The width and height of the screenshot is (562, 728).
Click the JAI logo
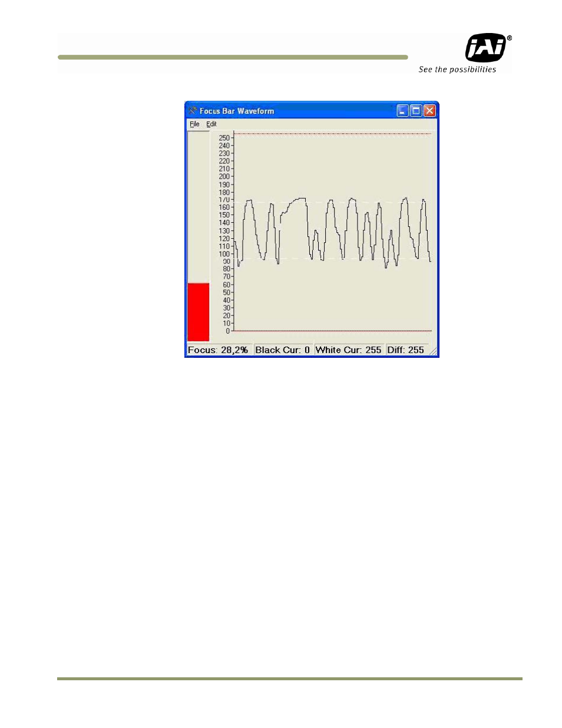click(x=488, y=48)
